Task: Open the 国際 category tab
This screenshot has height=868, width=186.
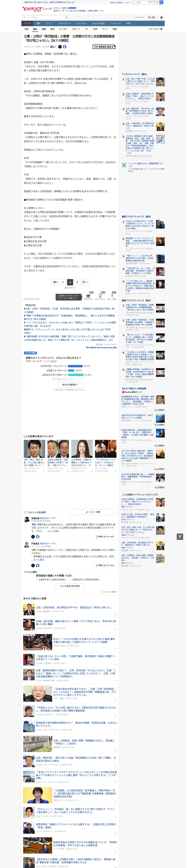Action: pyautogui.click(x=44, y=29)
